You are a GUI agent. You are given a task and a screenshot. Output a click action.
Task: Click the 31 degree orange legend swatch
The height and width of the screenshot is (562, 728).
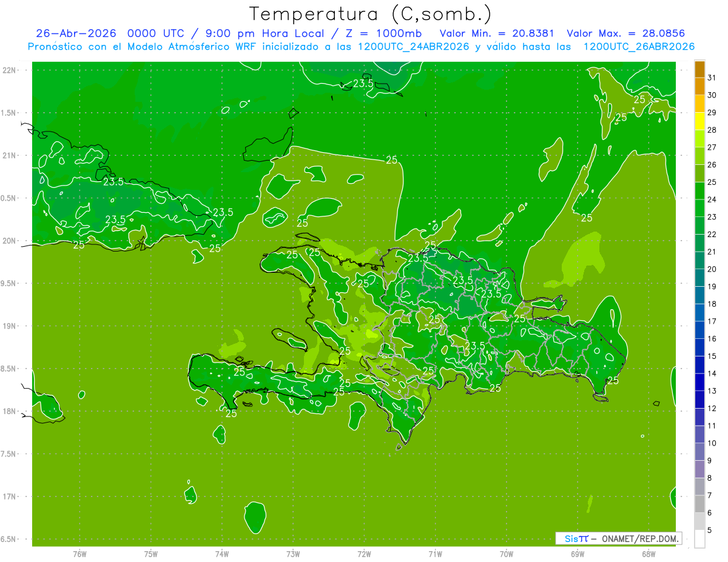(699, 70)
